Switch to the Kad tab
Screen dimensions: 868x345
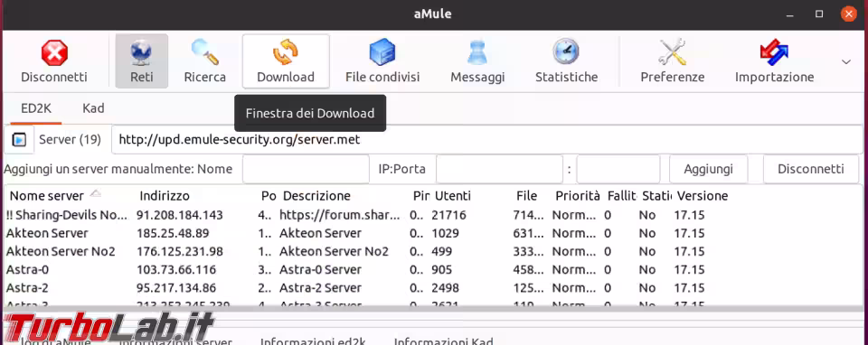coord(93,108)
